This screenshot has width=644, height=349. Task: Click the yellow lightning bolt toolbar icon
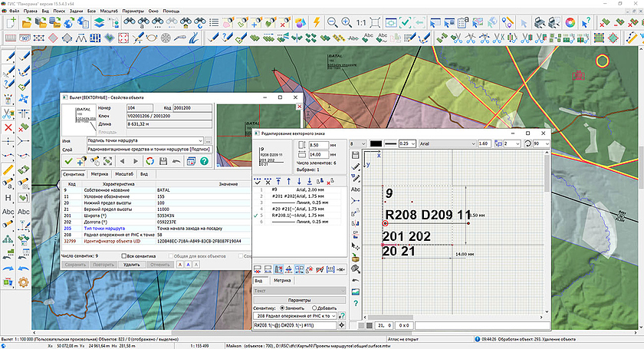315,22
